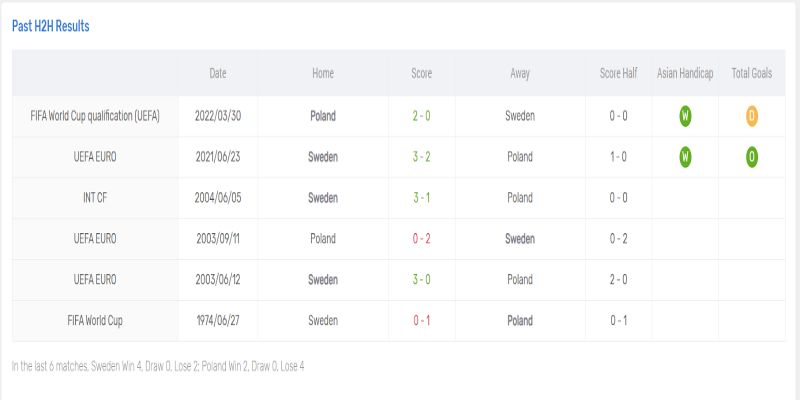
Task: Click the Asian Handicap W badge for 2021/06/23
Action: click(685, 157)
